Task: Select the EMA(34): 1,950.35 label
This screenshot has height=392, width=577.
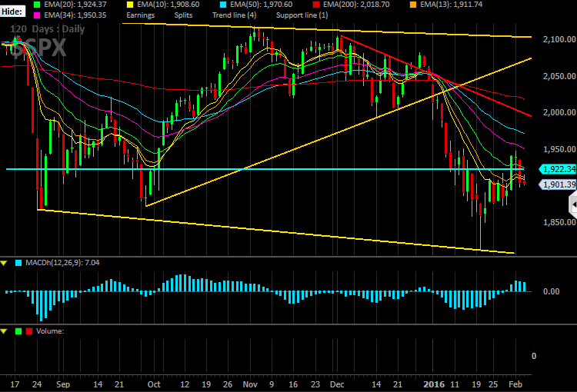Action: tap(75, 15)
